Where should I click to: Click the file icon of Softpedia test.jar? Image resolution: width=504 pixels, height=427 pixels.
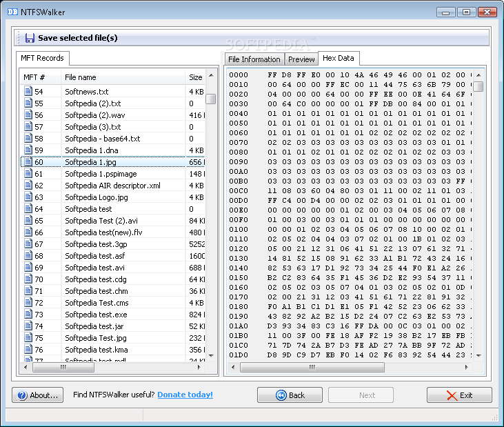pyautogui.click(x=28, y=326)
